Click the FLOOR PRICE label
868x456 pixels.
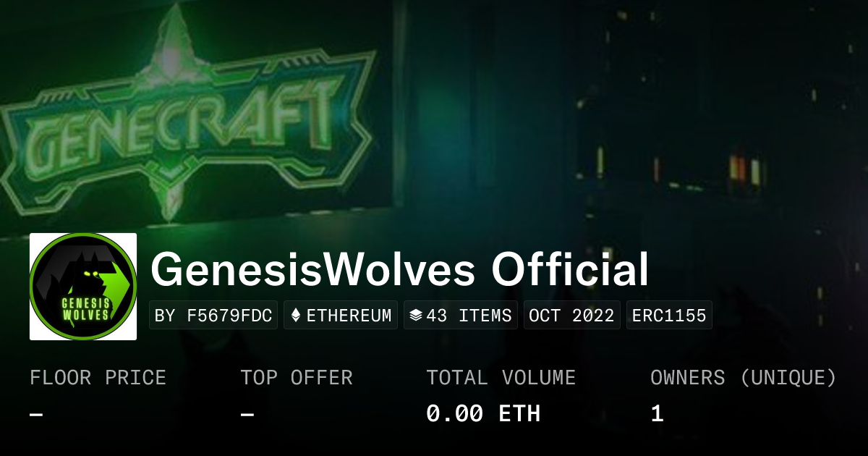click(98, 378)
